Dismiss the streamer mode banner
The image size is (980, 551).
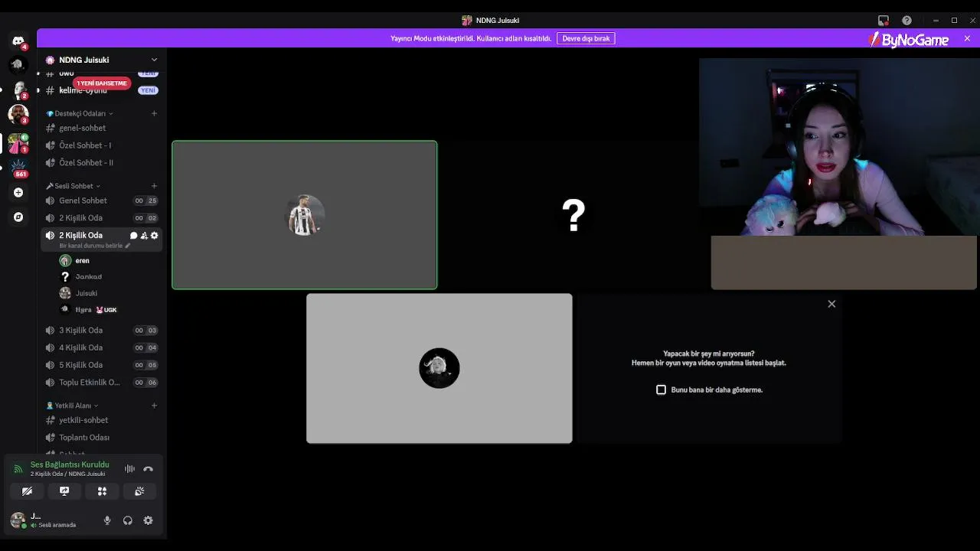coord(967,38)
